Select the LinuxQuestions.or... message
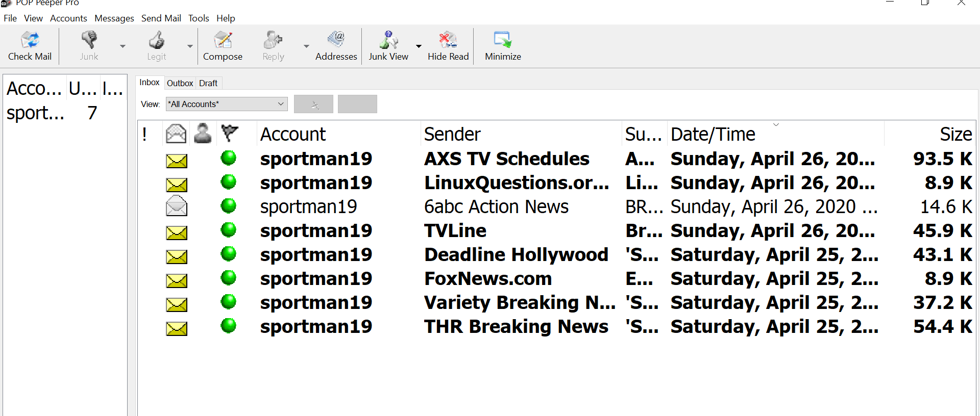Screen dimensions: 980x416 557,183
